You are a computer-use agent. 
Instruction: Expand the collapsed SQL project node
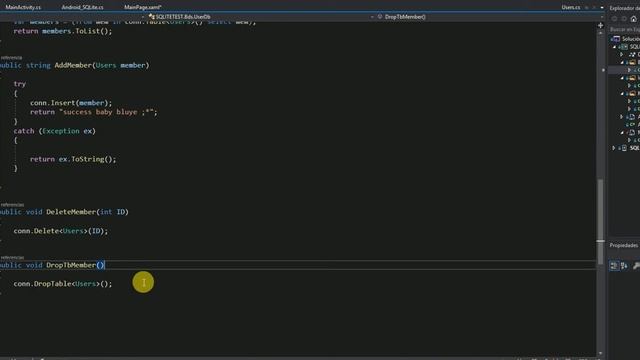[x=614, y=148]
